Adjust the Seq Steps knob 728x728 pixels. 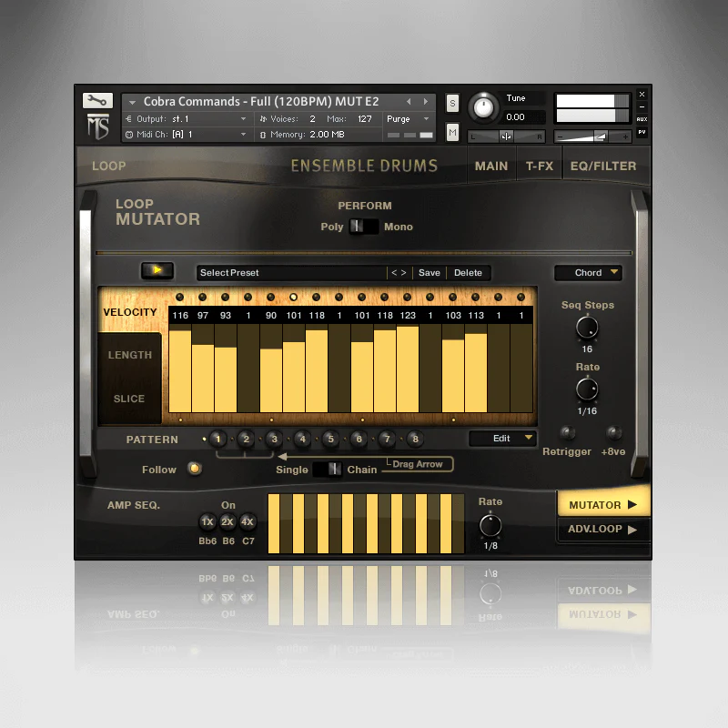click(587, 327)
